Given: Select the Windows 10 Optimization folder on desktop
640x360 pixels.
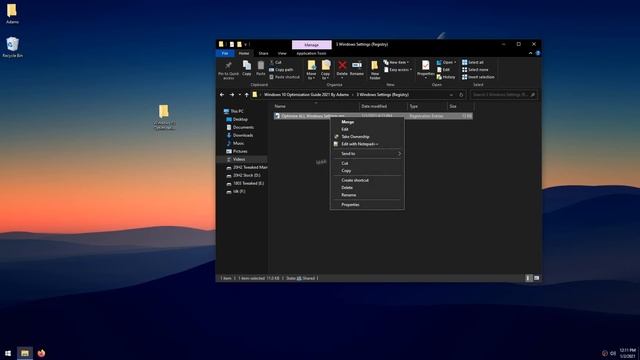Looking at the screenshot, I should point(164,118).
